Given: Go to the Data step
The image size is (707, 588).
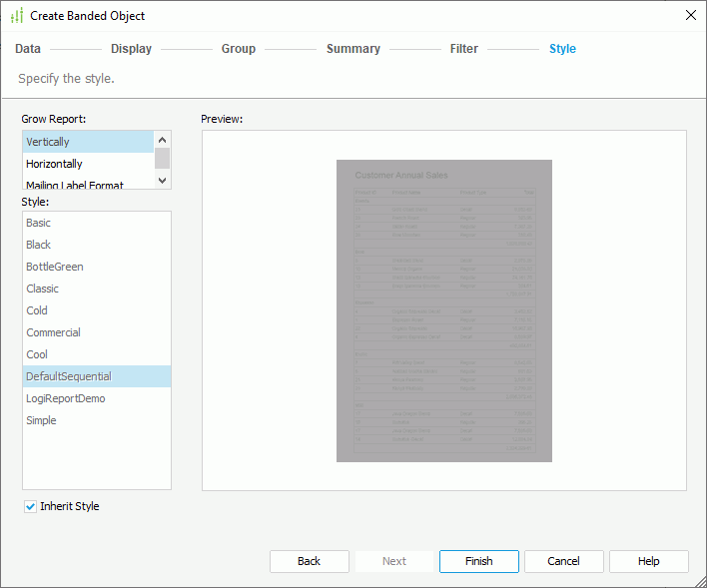Looking at the screenshot, I should [28, 49].
